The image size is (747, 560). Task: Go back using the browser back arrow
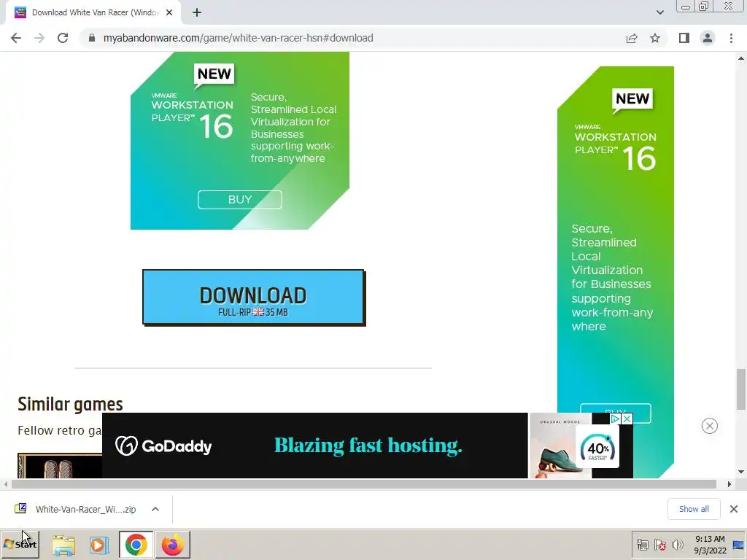click(16, 38)
